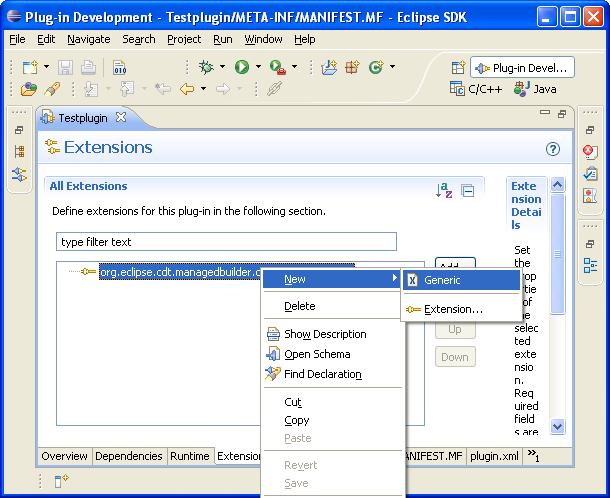Open the Project menu
This screenshot has height=498, width=610.
pyautogui.click(x=184, y=39)
